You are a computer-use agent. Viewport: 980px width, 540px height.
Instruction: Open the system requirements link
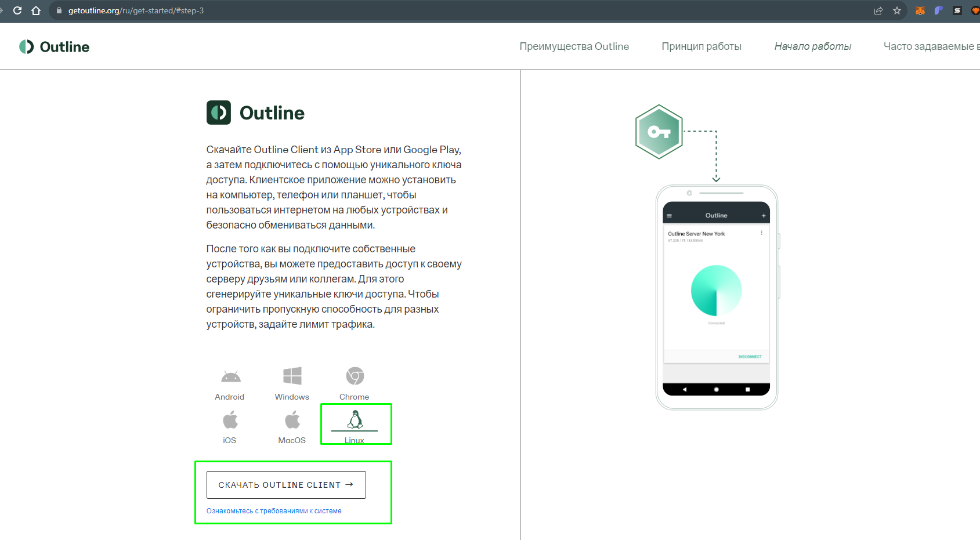tap(274, 511)
